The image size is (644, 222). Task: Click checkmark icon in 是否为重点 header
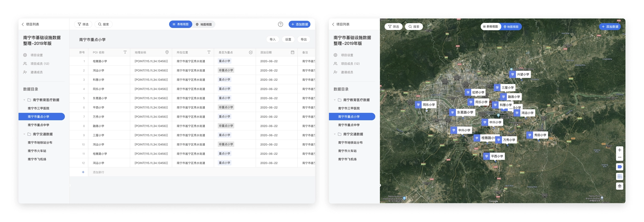[x=251, y=52]
